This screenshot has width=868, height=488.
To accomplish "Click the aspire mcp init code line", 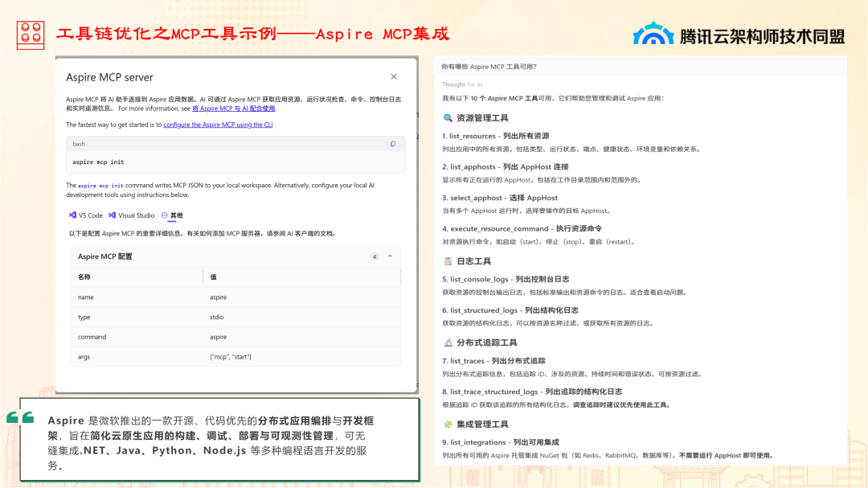I will (x=98, y=162).
